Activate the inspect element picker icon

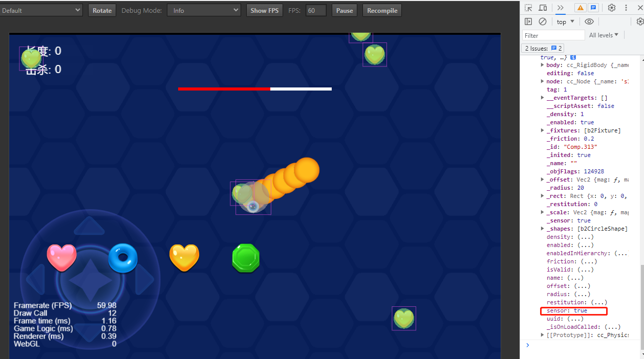529,8
